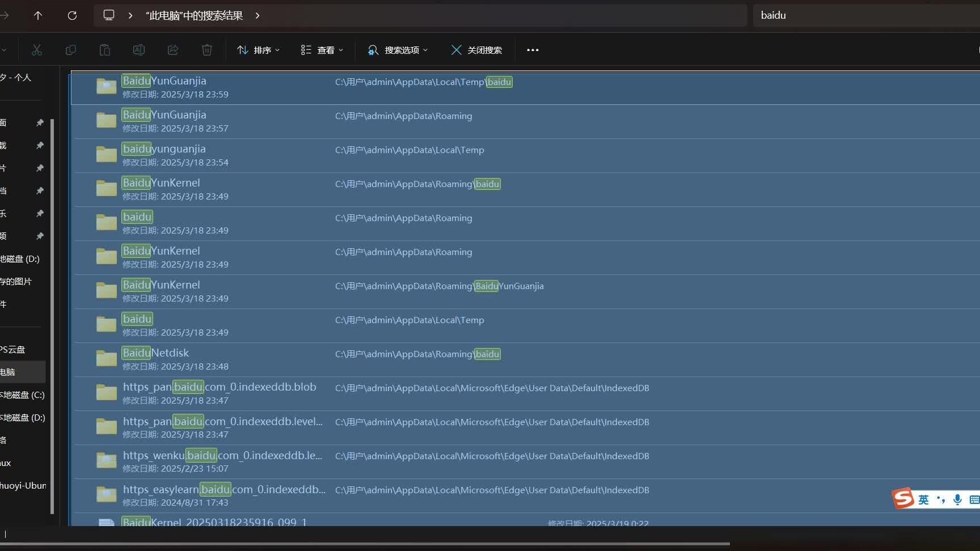Viewport: 980px width, 551px height.
Task: Open 本地磁盘 (D:) under This PC in sidebar
Action: [x=23, y=418]
